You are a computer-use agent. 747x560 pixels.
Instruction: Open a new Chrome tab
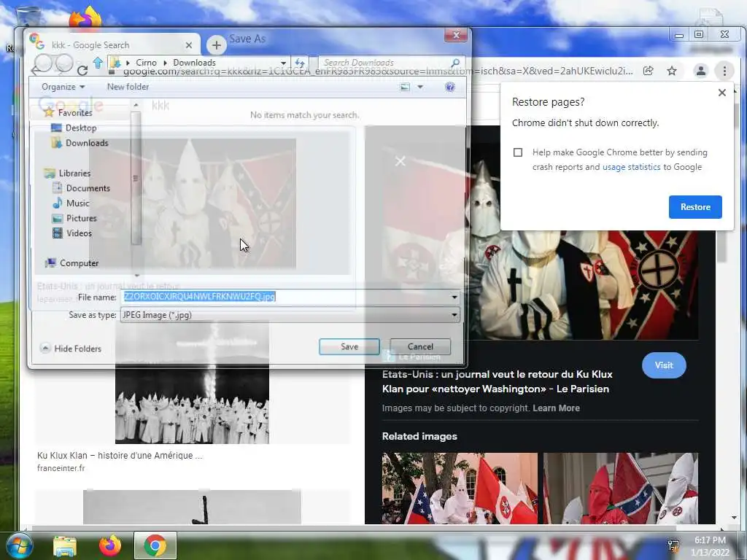(216, 45)
